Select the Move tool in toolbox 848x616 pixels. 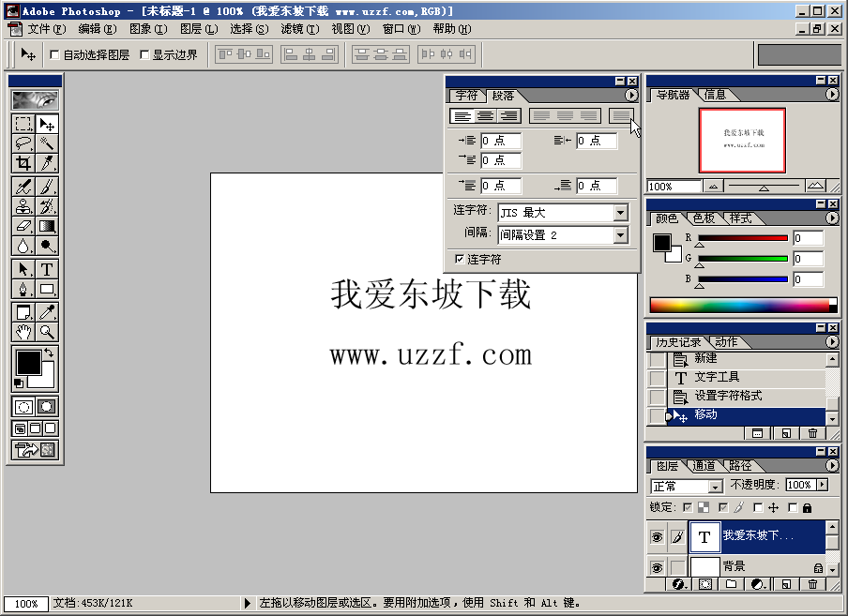click(x=47, y=124)
